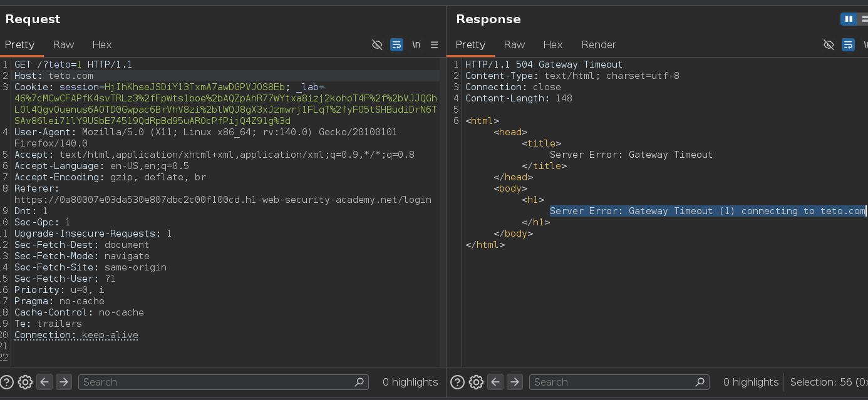This screenshot has height=400, width=868.
Task: Go to previous search match in Request
Action: pyautogui.click(x=44, y=382)
